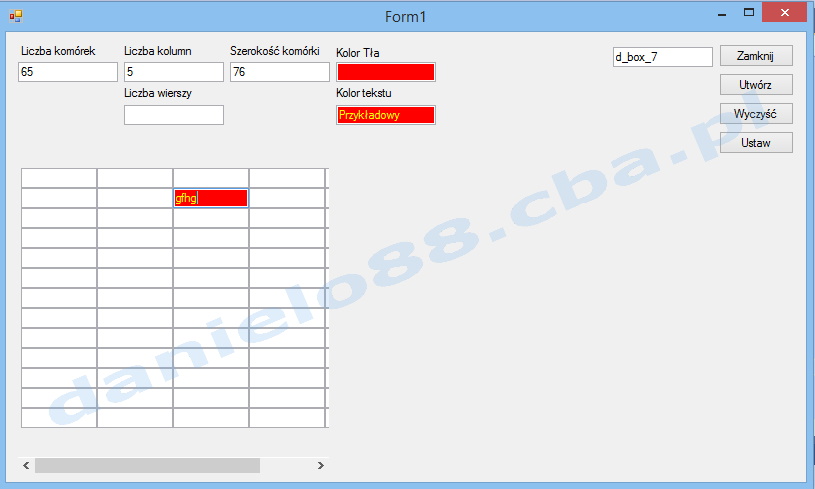The image size is (815, 489).
Task: Click the Kolor tekstu Przykładowy swatch
Action: click(x=386, y=115)
